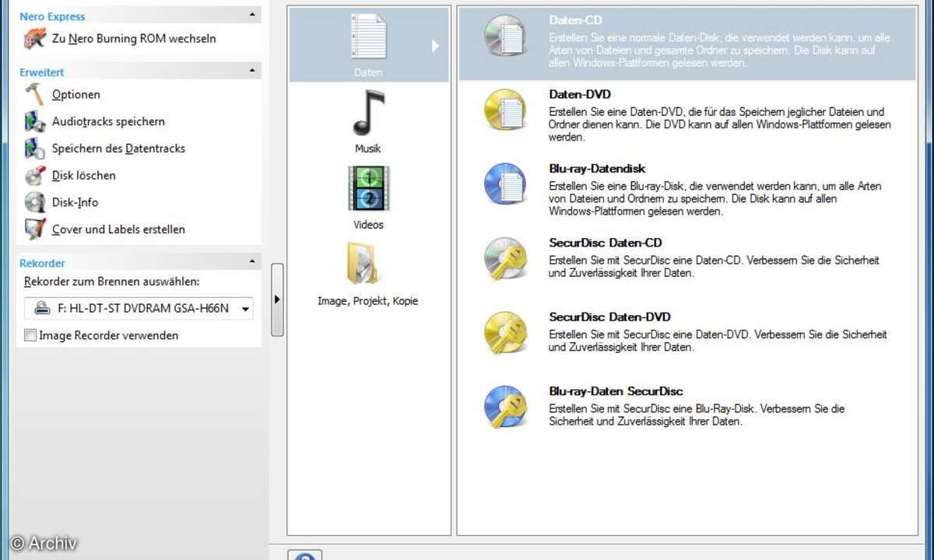Select the SecurDisc Daten-DVD title

pyautogui.click(x=609, y=317)
